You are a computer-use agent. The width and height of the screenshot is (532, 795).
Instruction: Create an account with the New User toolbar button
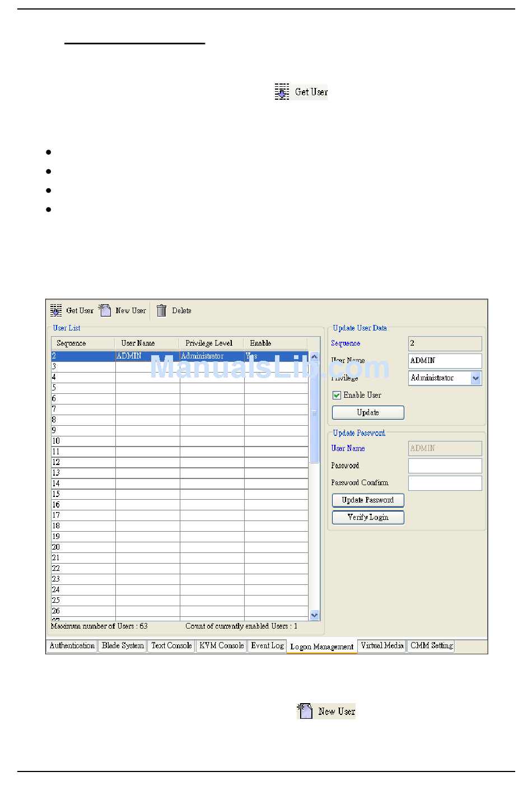(123, 310)
